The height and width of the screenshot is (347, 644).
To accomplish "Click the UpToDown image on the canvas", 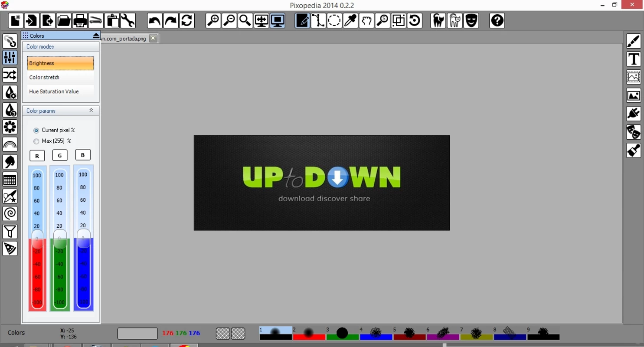I will point(322,183).
